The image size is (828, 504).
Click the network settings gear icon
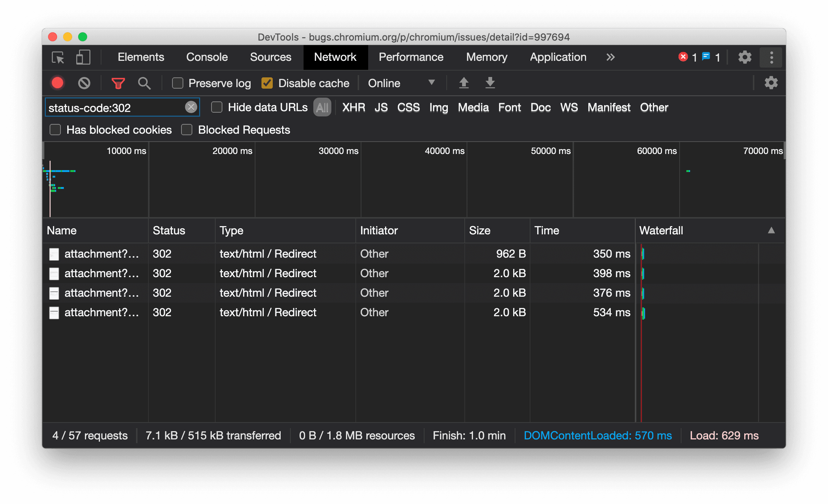coord(771,82)
